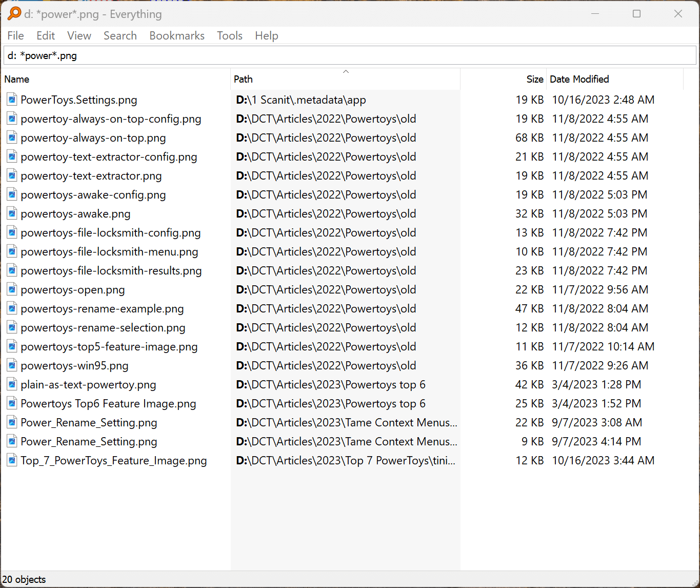Viewport: 700px width, 588px height.
Task: Select powertoy-text-extractor.png file name
Action: (x=91, y=175)
